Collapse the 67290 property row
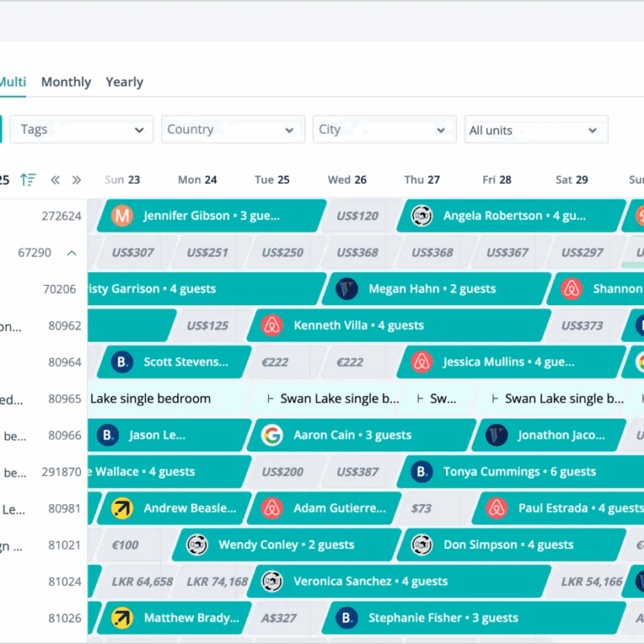 [72, 253]
